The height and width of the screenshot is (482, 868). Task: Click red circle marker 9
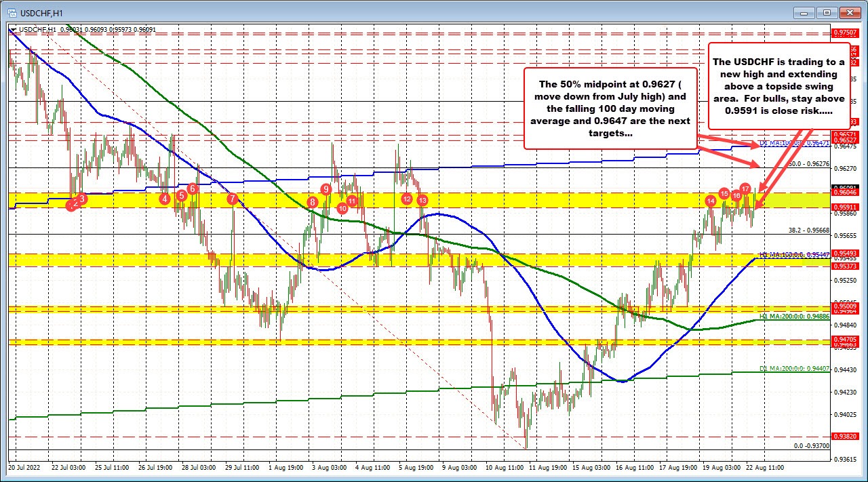coord(325,189)
